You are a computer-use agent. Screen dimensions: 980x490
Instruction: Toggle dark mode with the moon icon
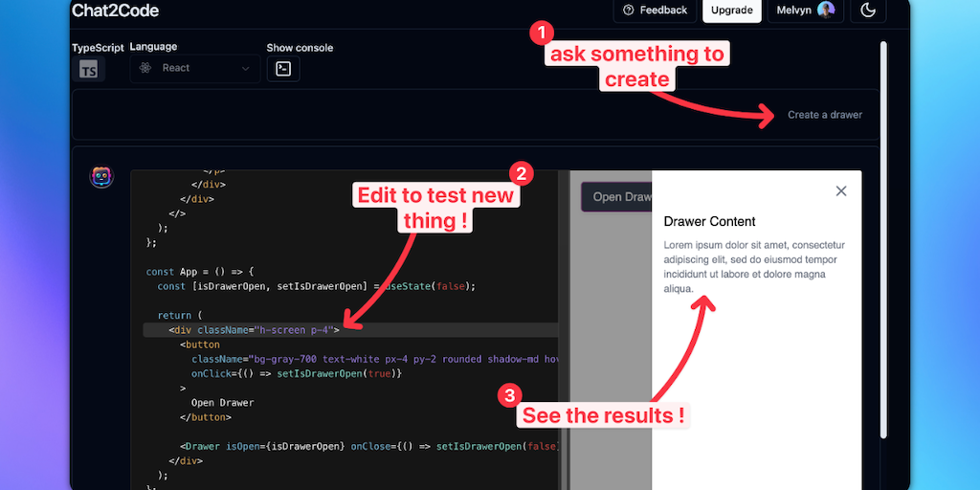pyautogui.click(x=868, y=11)
